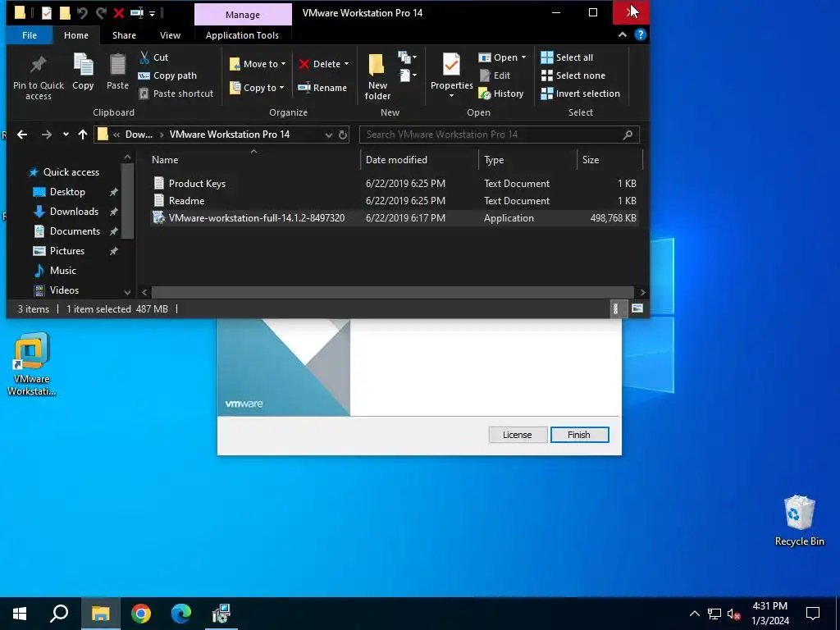Refresh the current folder view
Image resolution: width=840 pixels, height=630 pixels.
(x=343, y=135)
